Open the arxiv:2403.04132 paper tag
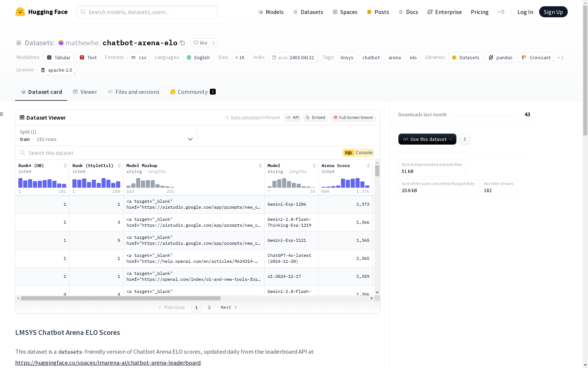Viewport: 588px width, 368px height. 293,57
